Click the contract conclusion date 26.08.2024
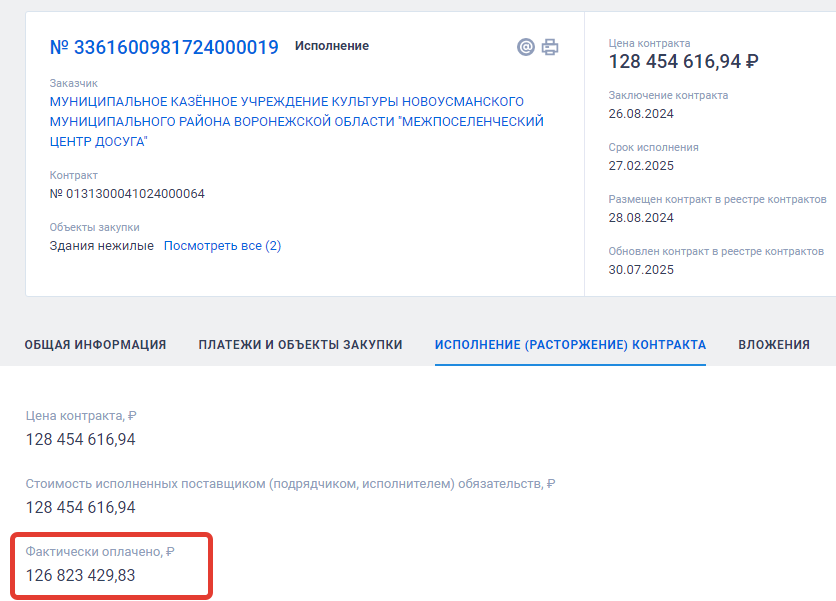This screenshot has height=601, width=836. pyautogui.click(x=641, y=114)
